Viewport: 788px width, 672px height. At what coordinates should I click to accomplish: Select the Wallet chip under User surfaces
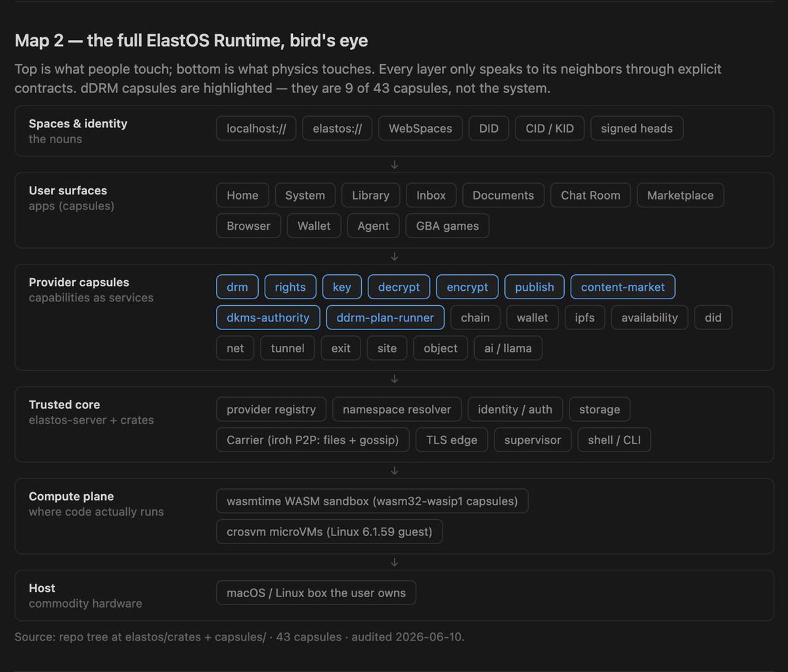(x=314, y=225)
